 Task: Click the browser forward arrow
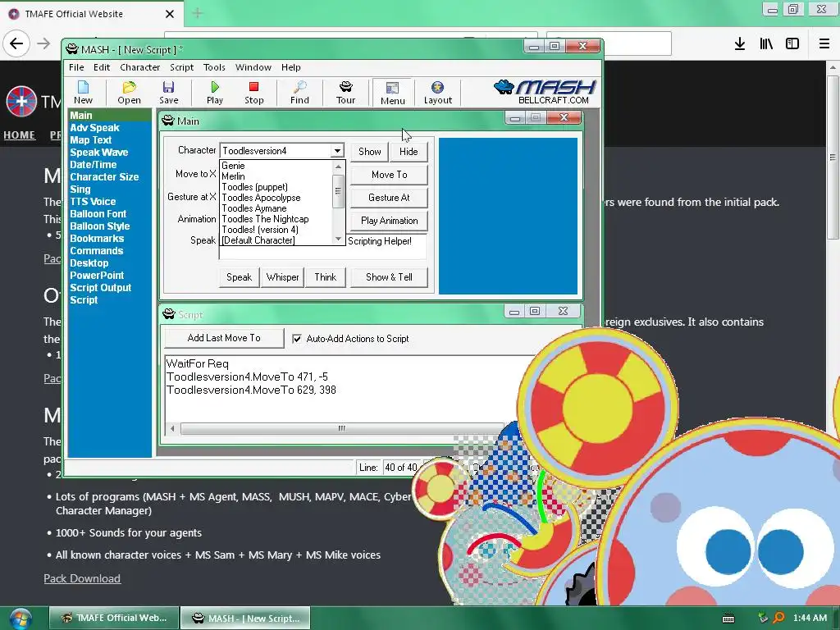[43, 43]
